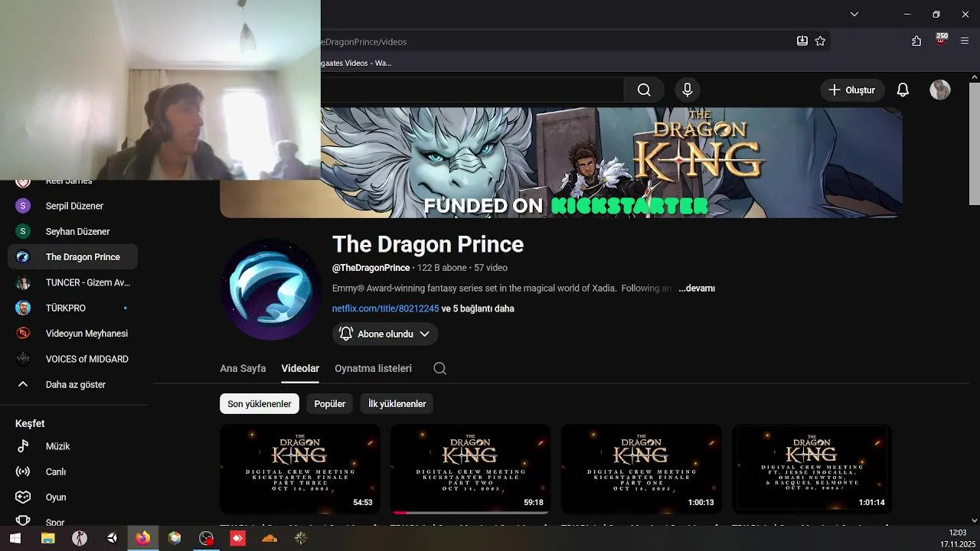This screenshot has height=551, width=980.
Task: Open VOICES of MIDGARD subscription
Action: click(73, 359)
